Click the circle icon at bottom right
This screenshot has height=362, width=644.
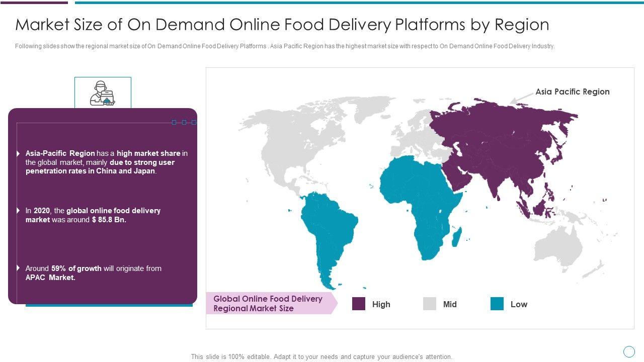tap(629, 351)
